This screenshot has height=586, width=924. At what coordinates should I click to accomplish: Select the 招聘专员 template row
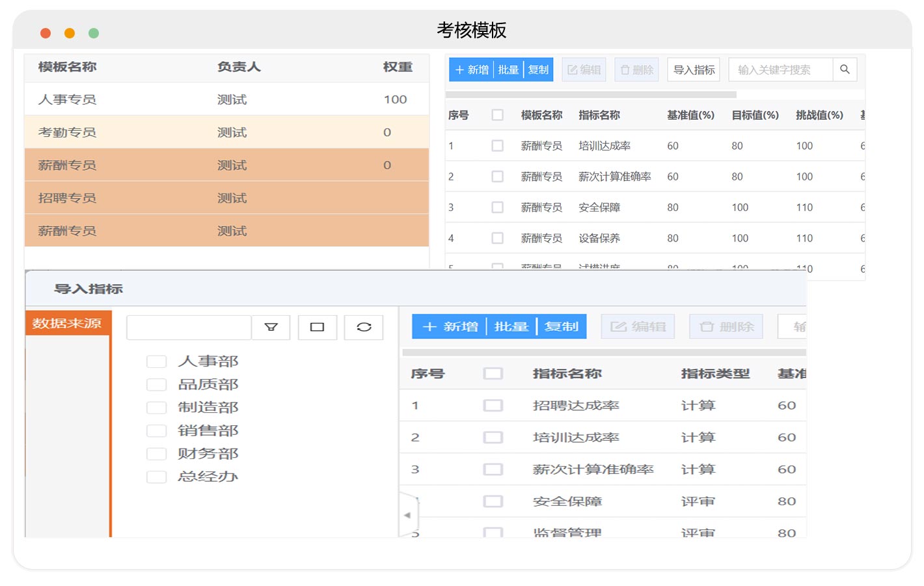point(226,198)
